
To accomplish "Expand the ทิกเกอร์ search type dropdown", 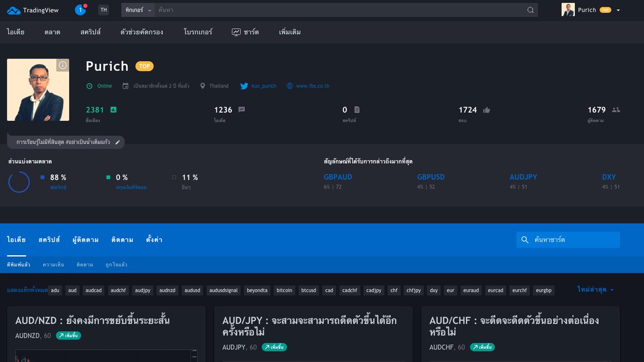I will pos(138,10).
